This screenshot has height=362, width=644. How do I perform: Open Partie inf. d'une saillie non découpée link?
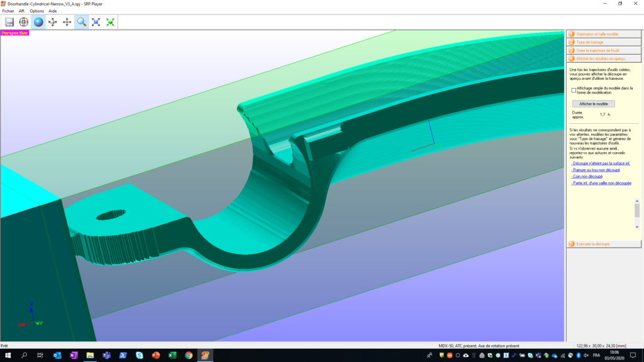click(601, 183)
